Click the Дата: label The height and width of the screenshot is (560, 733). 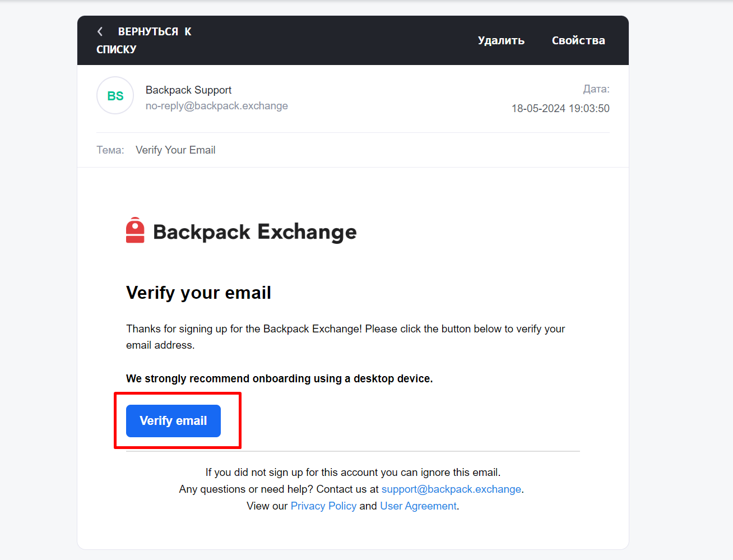596,89
